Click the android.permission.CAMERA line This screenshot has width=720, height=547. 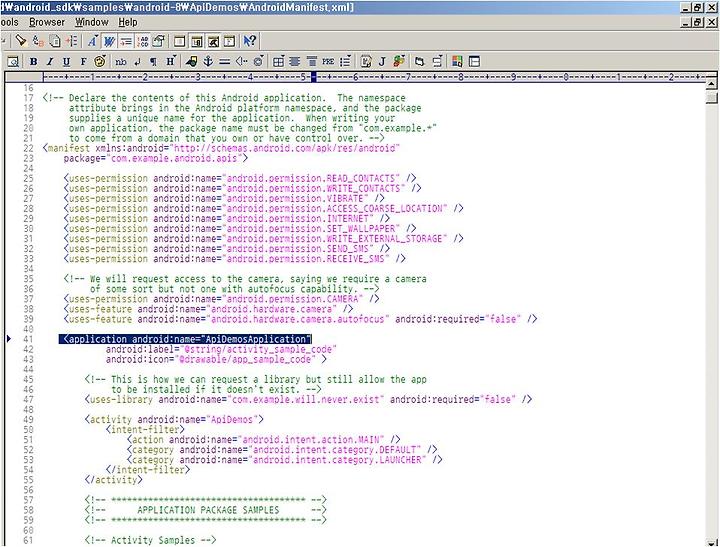tap(221, 299)
